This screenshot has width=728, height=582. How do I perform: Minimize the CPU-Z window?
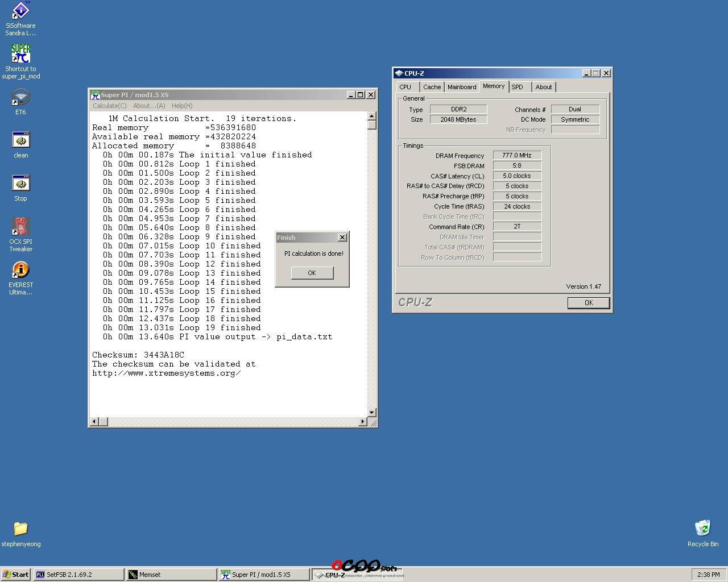(x=587, y=73)
